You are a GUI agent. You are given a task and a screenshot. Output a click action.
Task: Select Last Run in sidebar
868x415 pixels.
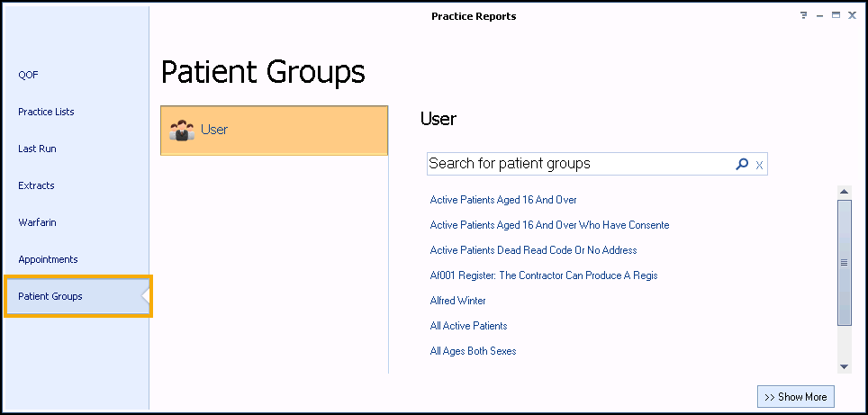click(x=37, y=149)
